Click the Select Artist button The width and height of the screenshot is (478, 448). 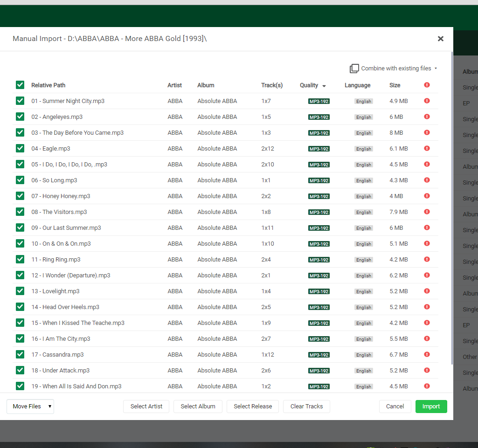click(x=146, y=407)
